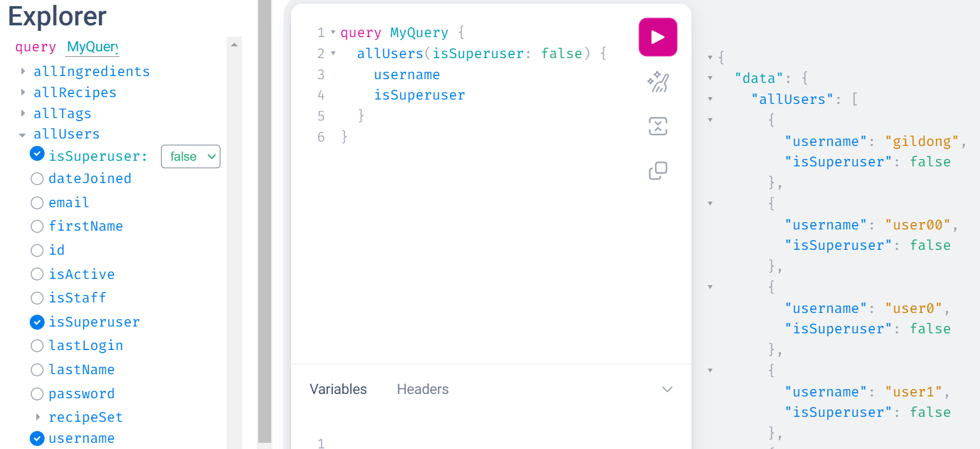Collapse the data object in the response
This screenshot has height=449, width=980.
(x=710, y=78)
